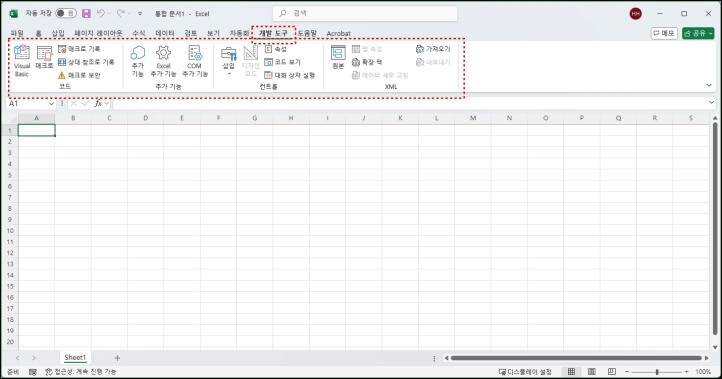Redo the last action
Image resolution: width=722 pixels, height=379 pixels.
click(x=121, y=13)
